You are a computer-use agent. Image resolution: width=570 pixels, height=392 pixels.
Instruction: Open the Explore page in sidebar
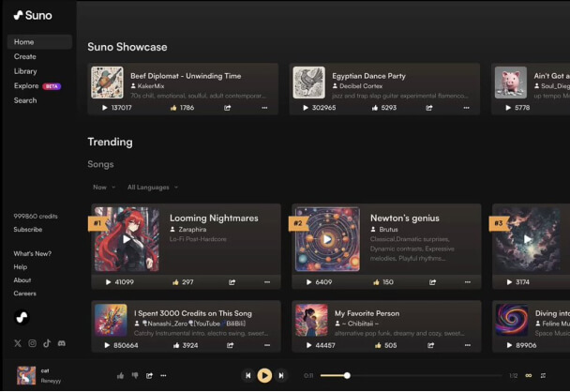coord(27,85)
